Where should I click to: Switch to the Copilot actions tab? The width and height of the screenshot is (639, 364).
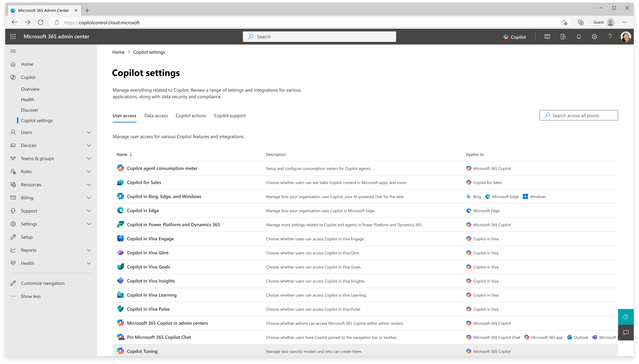point(191,116)
